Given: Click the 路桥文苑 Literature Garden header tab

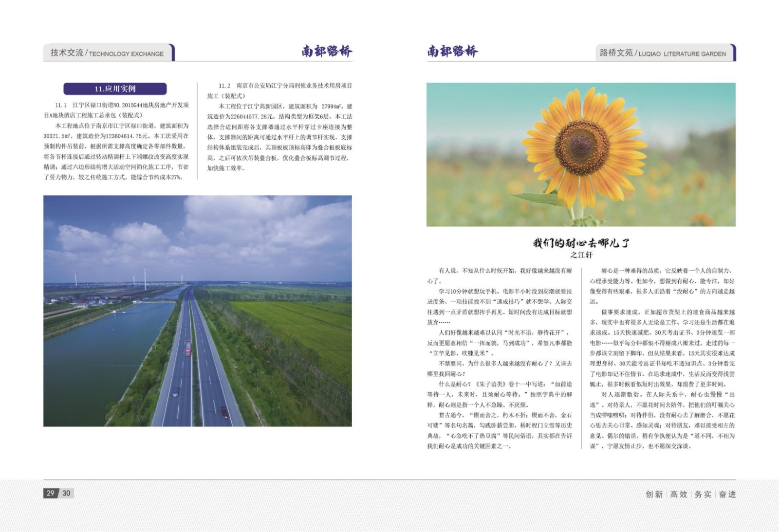Looking at the screenshot, I should coord(663,53).
